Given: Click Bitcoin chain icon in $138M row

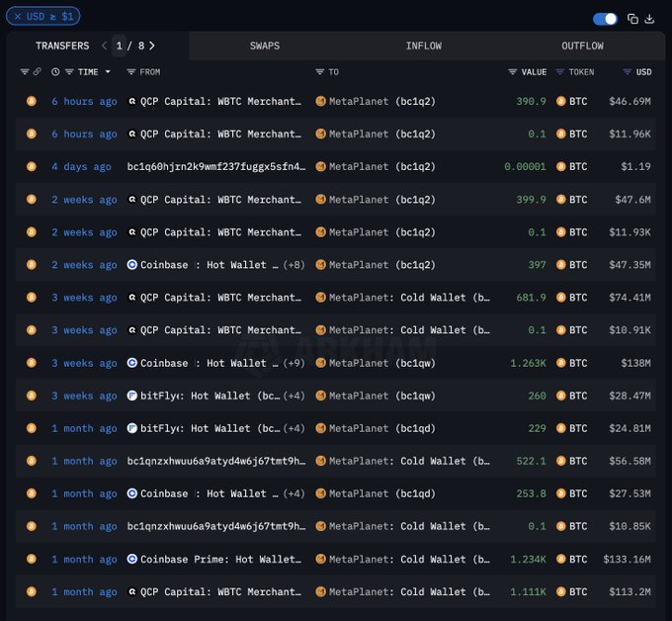Looking at the screenshot, I should click(32, 363).
